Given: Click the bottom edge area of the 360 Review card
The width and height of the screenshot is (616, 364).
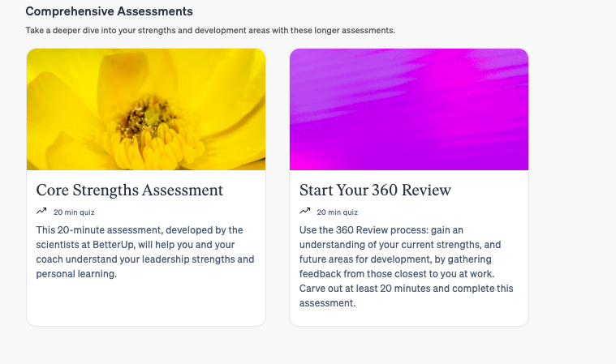Looking at the screenshot, I should pyautogui.click(x=409, y=319).
